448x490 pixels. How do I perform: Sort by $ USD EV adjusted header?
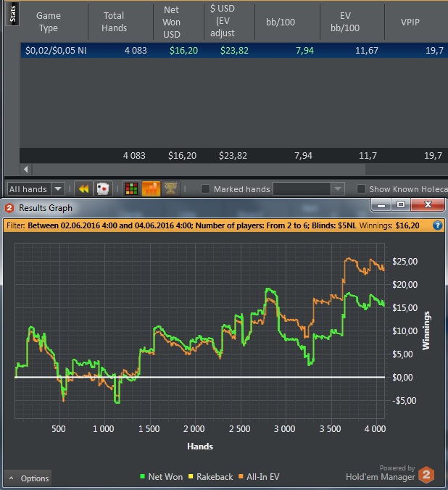[223, 20]
